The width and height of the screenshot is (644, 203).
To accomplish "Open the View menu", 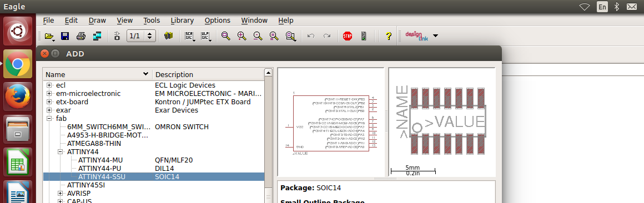I will (125, 20).
